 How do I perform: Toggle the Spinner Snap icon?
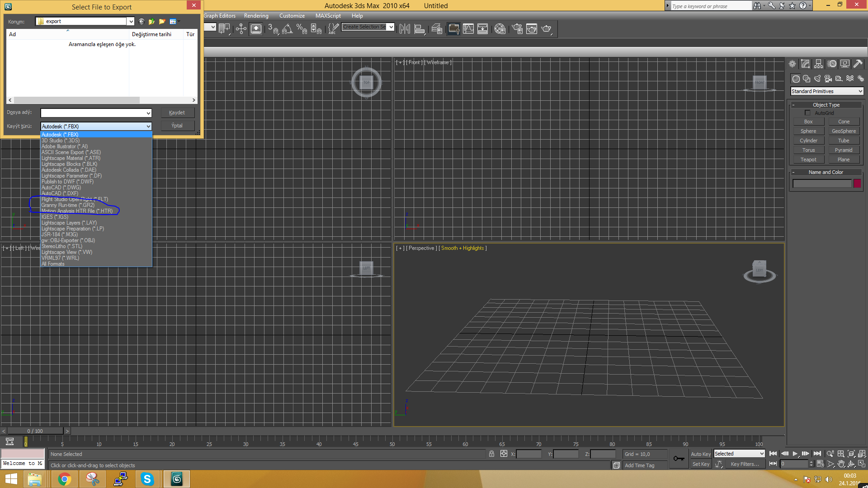pos(316,29)
